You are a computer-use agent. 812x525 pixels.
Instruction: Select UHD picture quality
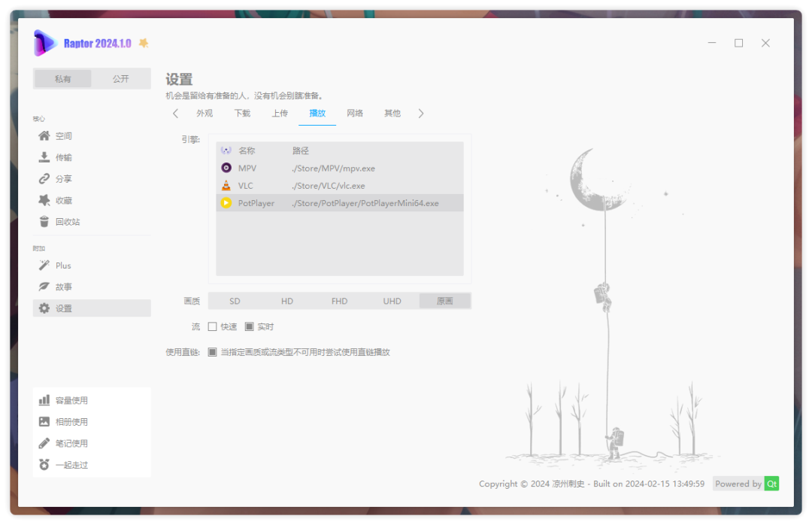click(x=392, y=301)
